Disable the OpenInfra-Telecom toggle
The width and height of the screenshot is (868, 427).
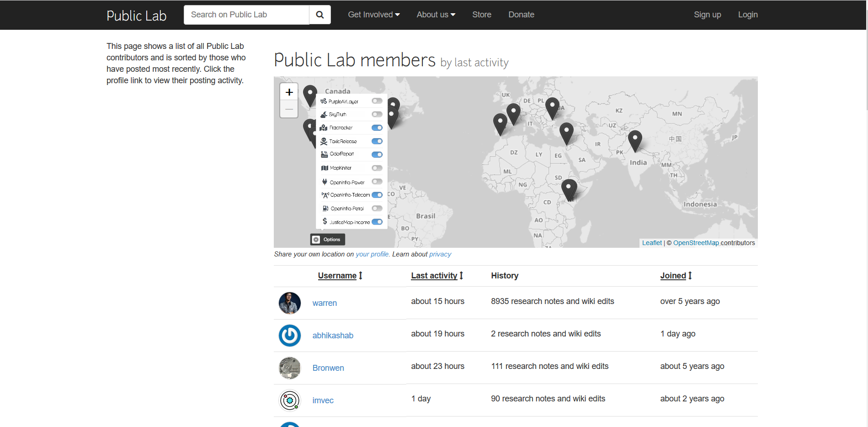(x=377, y=195)
